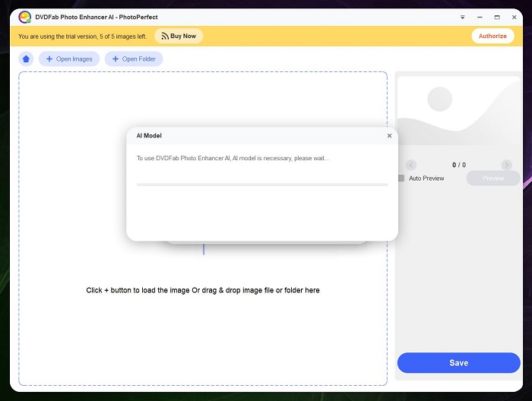This screenshot has height=401, width=532.
Task: Click the trial version notice text
Action: pyautogui.click(x=82, y=36)
